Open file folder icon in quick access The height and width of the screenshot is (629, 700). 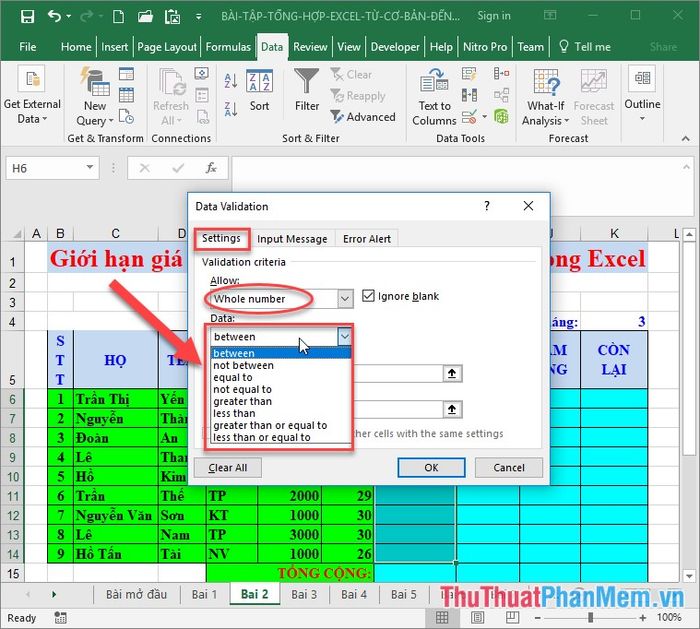pos(145,17)
